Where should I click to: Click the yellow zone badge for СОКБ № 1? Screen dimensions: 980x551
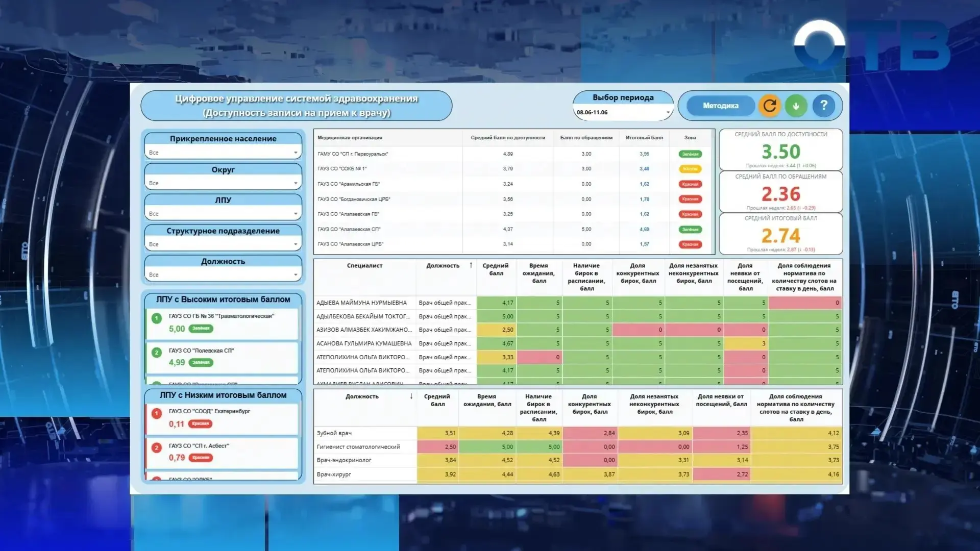coord(690,169)
